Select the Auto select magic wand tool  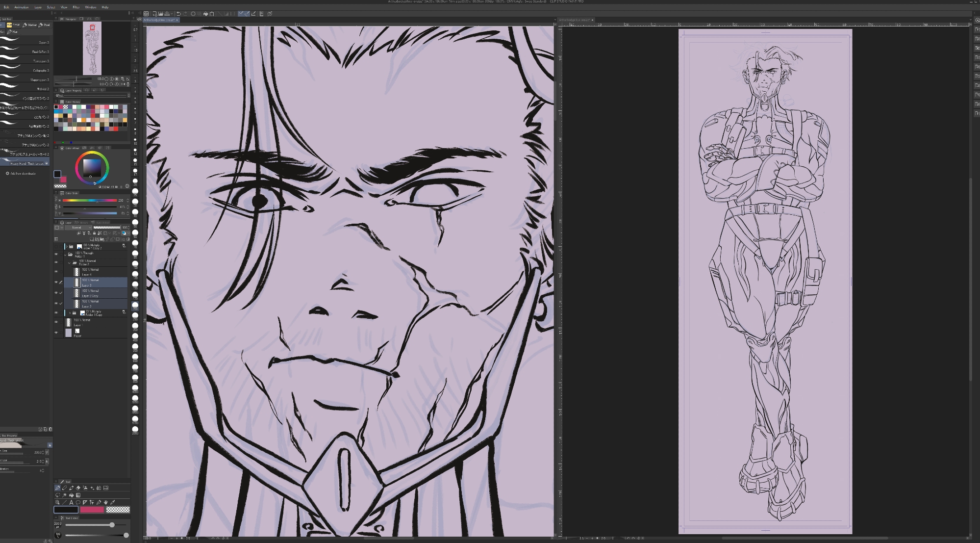64,495
